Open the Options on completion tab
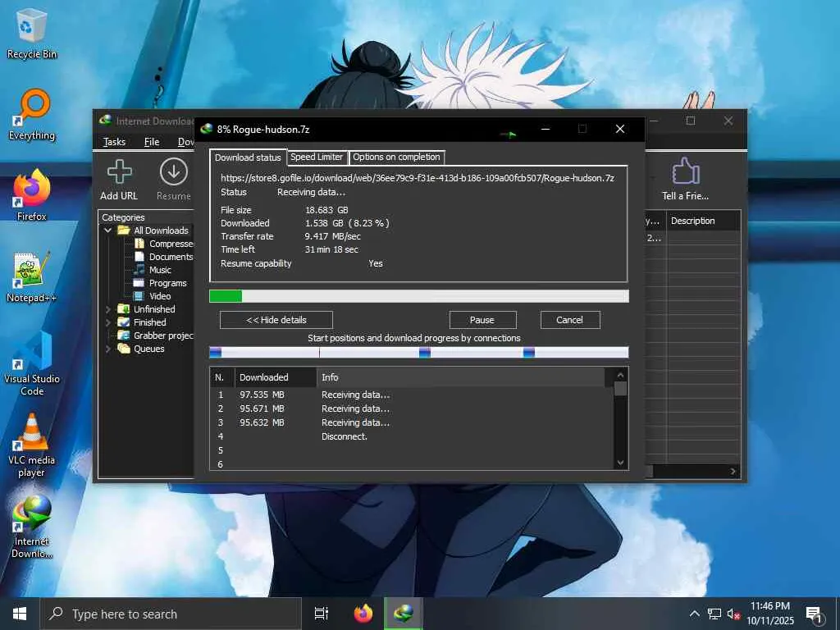Viewport: 840px width, 630px height. (396, 157)
